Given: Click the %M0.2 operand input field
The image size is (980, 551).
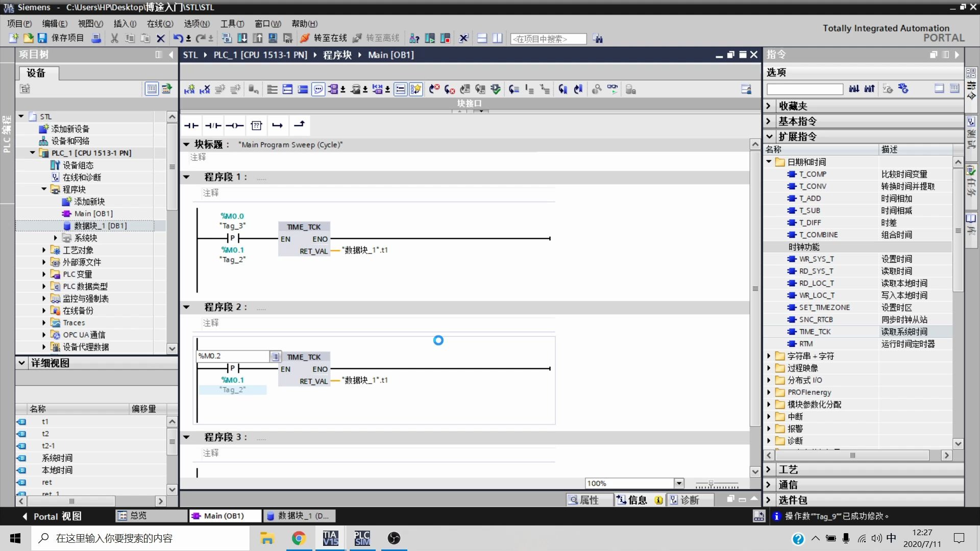Looking at the screenshot, I should tap(233, 356).
